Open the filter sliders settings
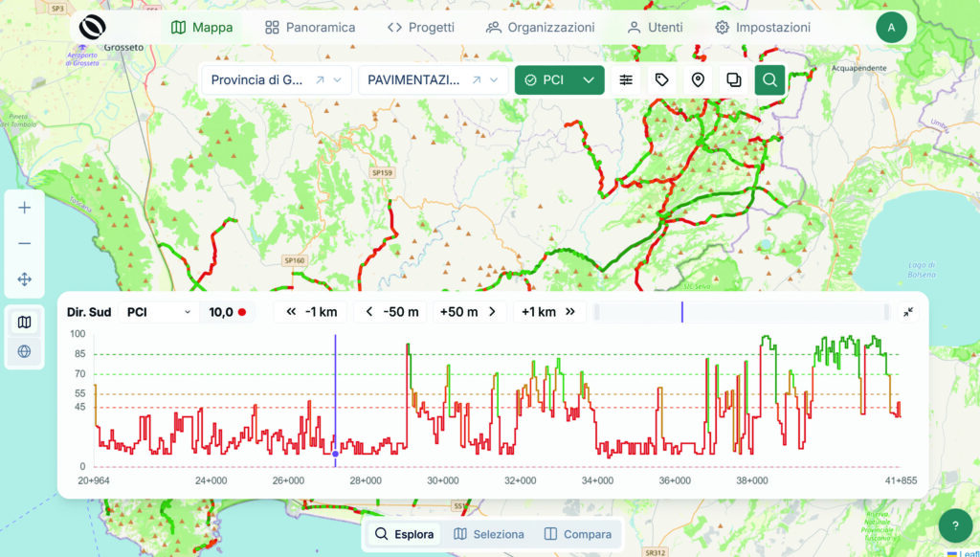 tap(626, 80)
